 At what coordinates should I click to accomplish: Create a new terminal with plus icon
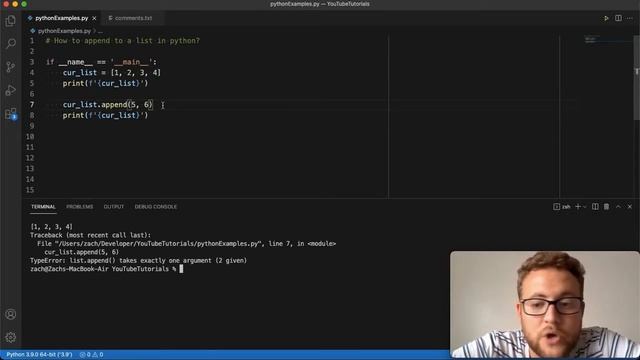(x=578, y=207)
